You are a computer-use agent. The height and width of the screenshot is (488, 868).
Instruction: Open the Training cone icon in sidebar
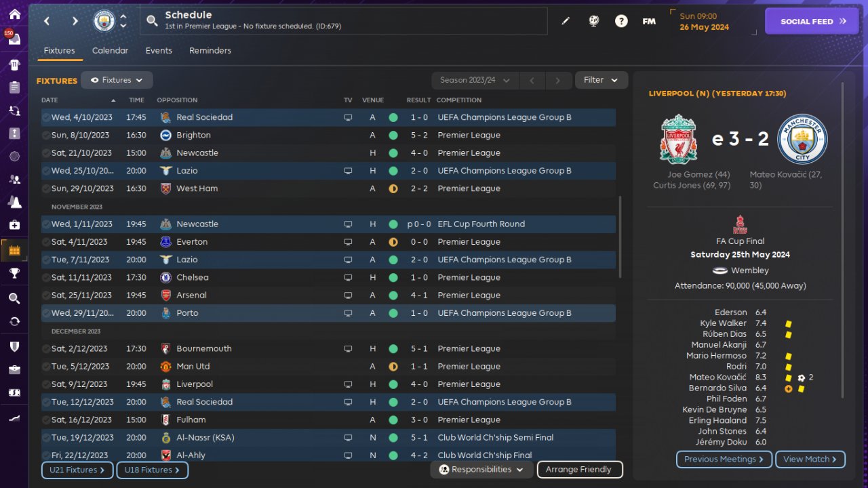click(x=14, y=202)
